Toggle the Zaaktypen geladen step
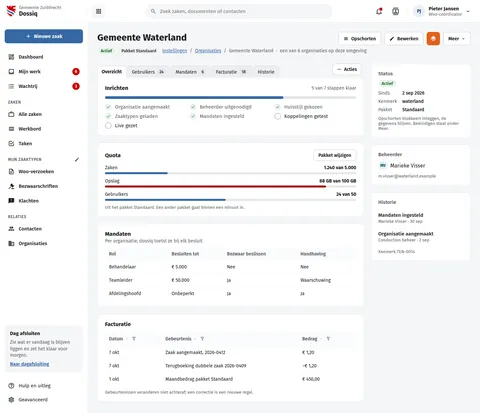 pos(108,116)
